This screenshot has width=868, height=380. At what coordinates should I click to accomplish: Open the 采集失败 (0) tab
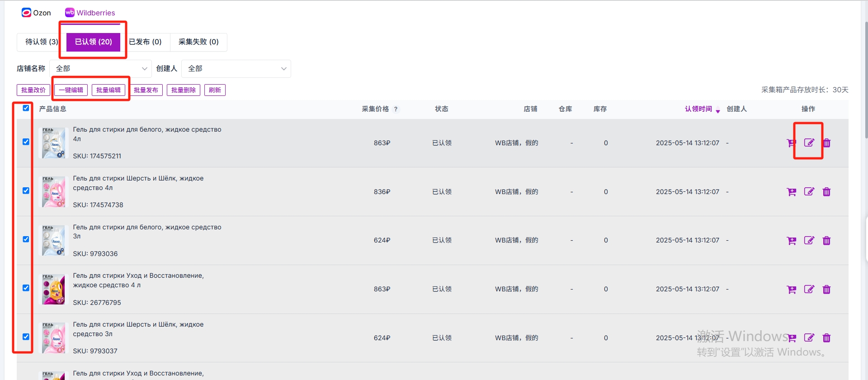(198, 42)
